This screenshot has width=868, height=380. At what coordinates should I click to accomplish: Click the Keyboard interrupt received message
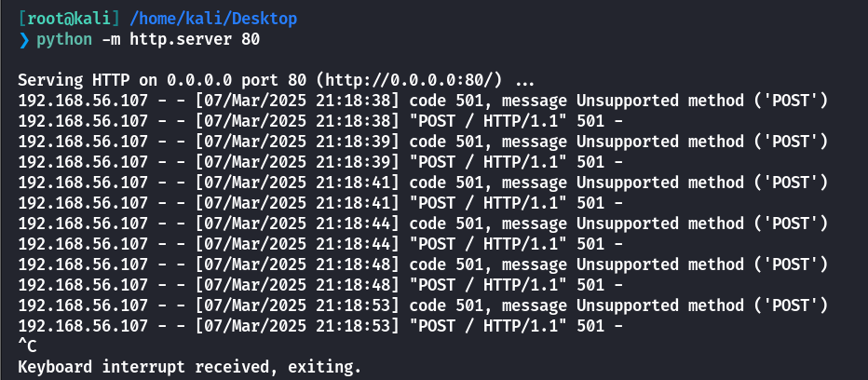pos(189,367)
